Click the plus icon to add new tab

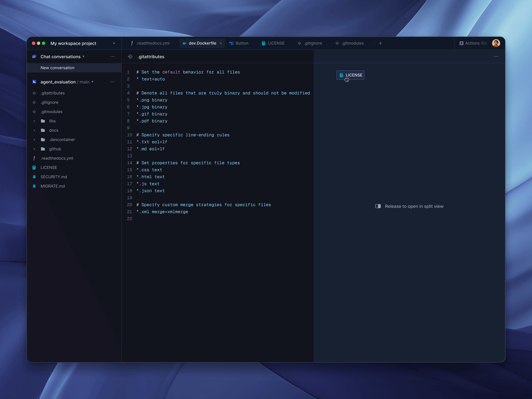click(x=380, y=43)
